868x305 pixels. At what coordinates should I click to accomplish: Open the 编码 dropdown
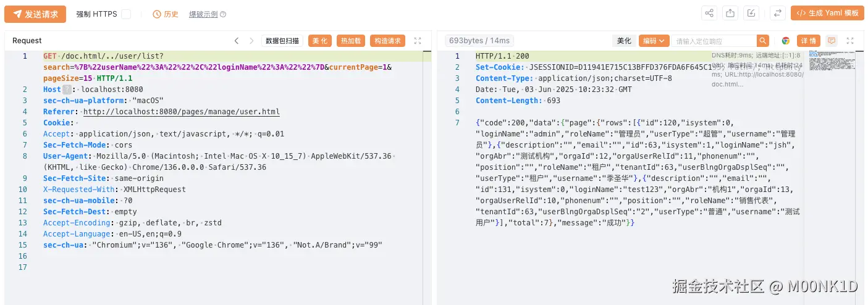coord(654,41)
